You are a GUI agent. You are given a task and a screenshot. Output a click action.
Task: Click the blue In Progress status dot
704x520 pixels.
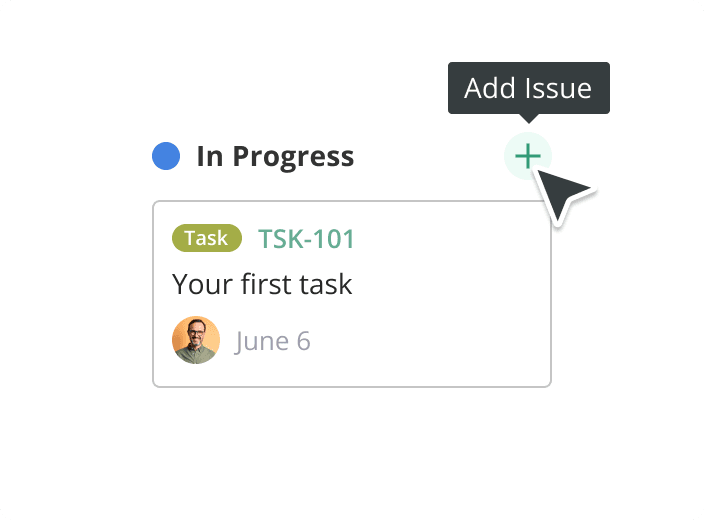tap(166, 156)
